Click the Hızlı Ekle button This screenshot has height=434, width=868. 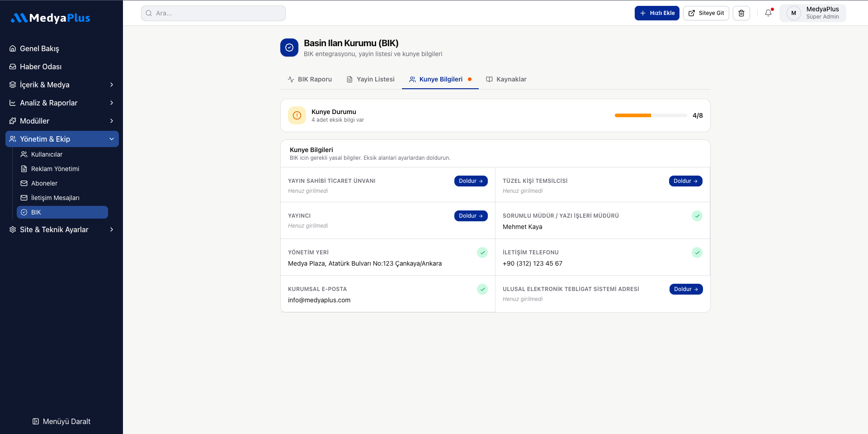coord(657,13)
